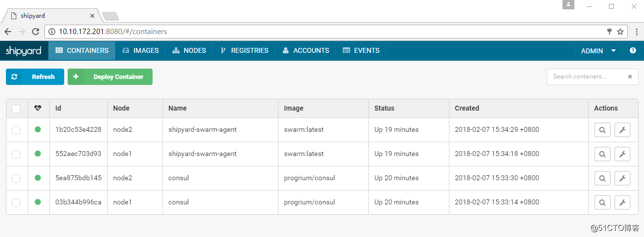Click container id 03b344b996ca

[x=78, y=202]
